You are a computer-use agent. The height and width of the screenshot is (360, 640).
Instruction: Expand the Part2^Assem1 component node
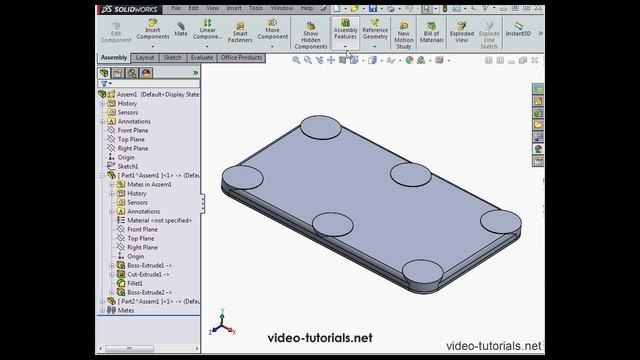point(102,302)
